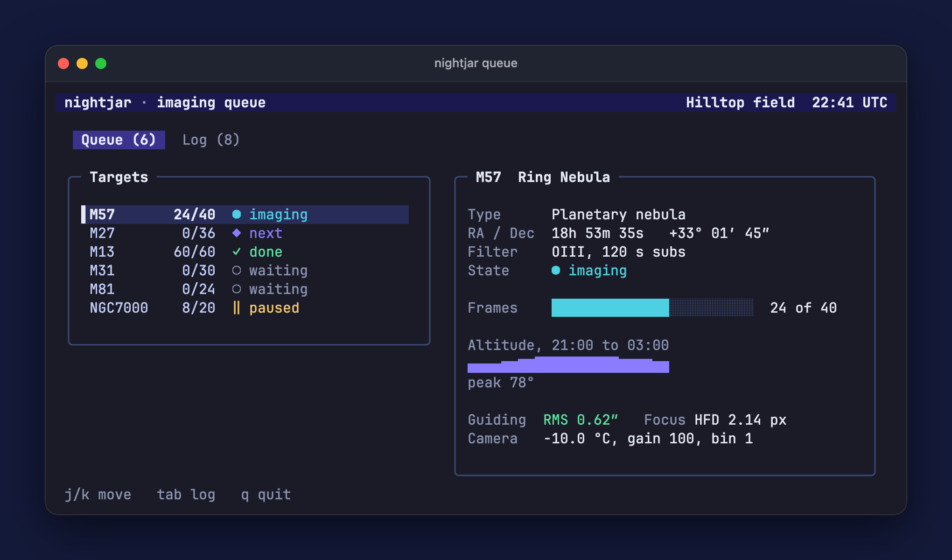Switch to the Queue (6) tab
952x560 pixels.
(119, 140)
